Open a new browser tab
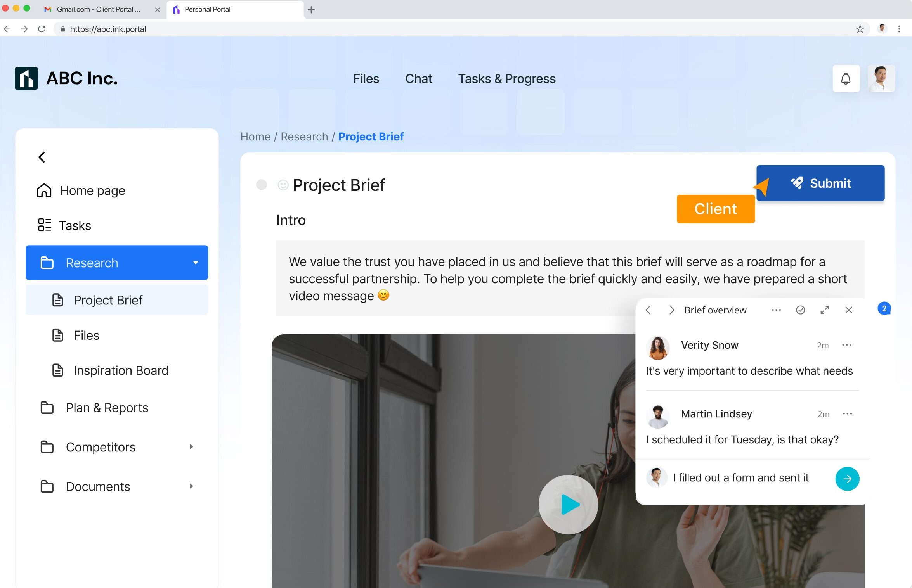 [311, 10]
